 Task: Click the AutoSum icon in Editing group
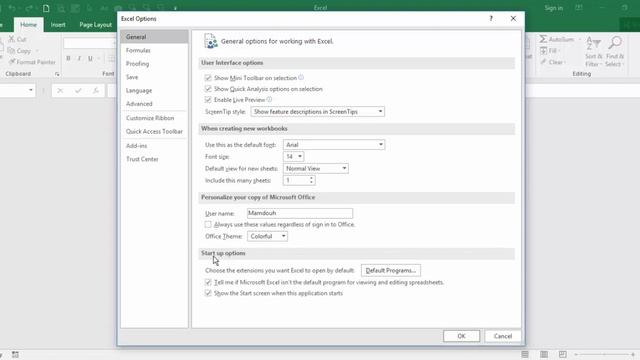[543, 39]
